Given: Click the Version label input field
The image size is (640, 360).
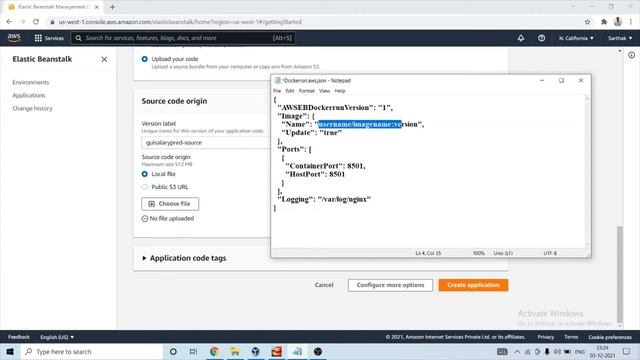Looking at the screenshot, I should point(206,142).
